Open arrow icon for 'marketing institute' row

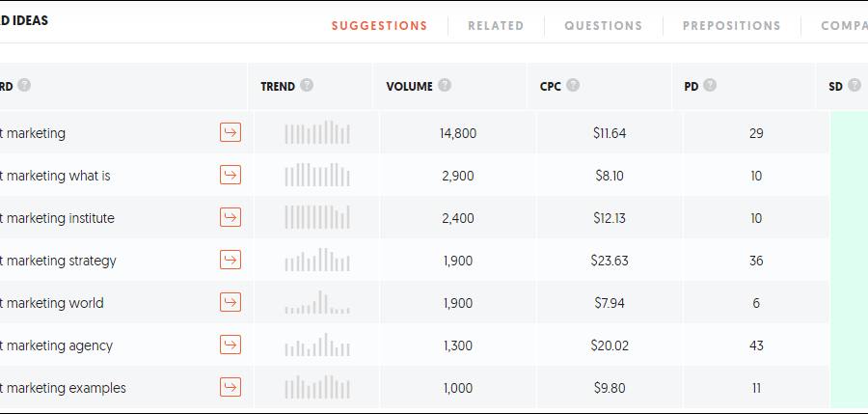(x=231, y=217)
